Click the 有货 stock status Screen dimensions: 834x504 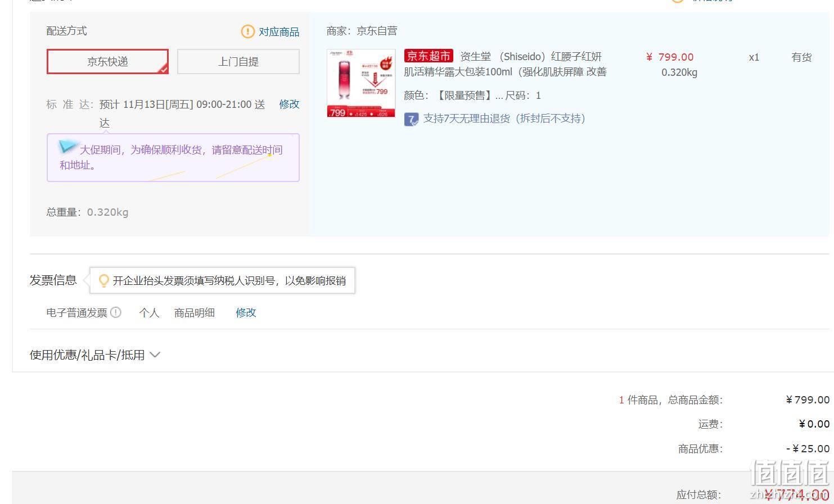801,57
